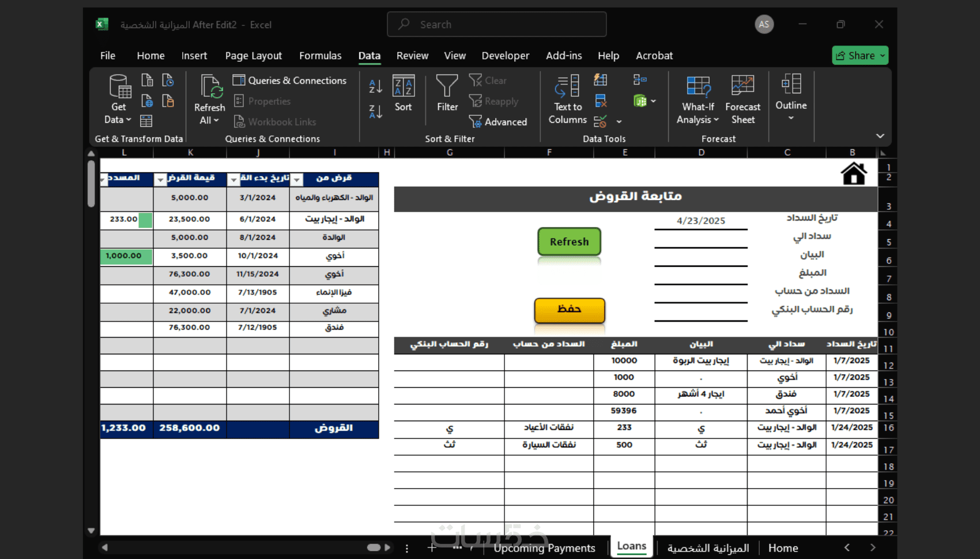Click the متابعة القروض header banner
The image size is (980, 559).
coord(635,198)
